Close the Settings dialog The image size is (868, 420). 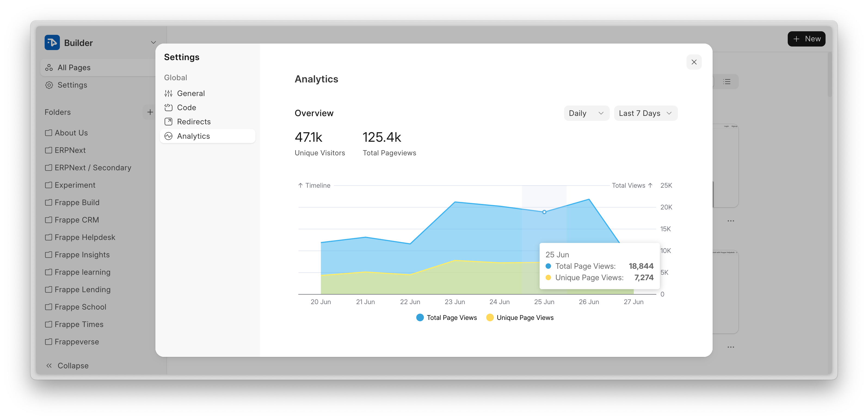(694, 62)
